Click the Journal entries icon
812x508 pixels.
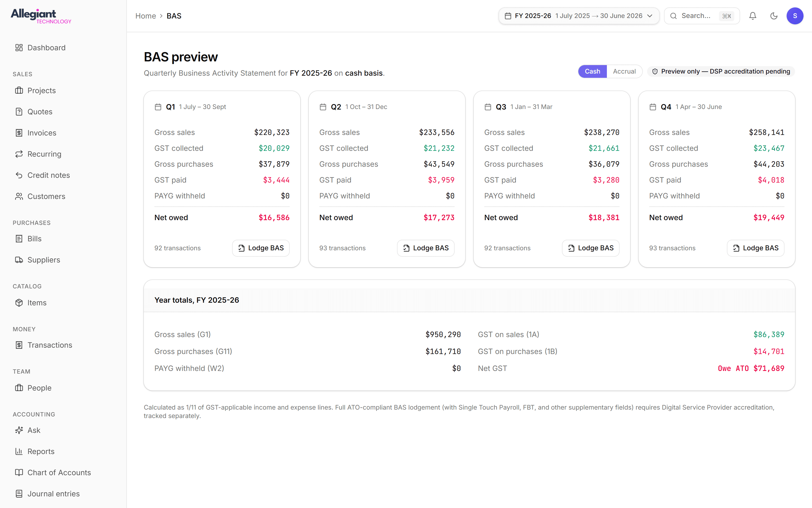(x=19, y=493)
